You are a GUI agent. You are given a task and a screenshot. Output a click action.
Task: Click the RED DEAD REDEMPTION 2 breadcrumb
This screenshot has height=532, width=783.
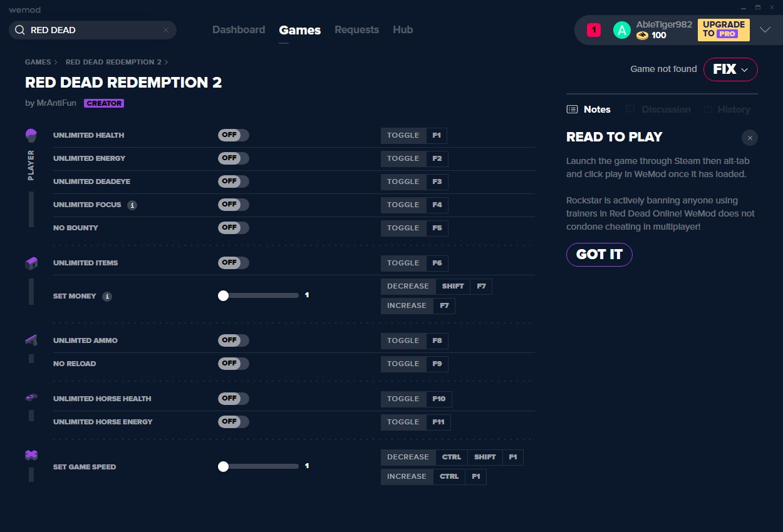click(113, 62)
